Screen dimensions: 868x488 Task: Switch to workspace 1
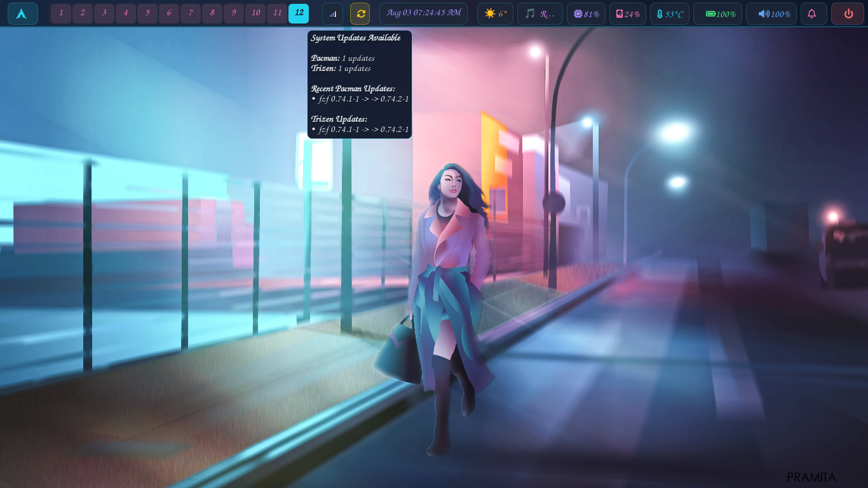pos(61,13)
